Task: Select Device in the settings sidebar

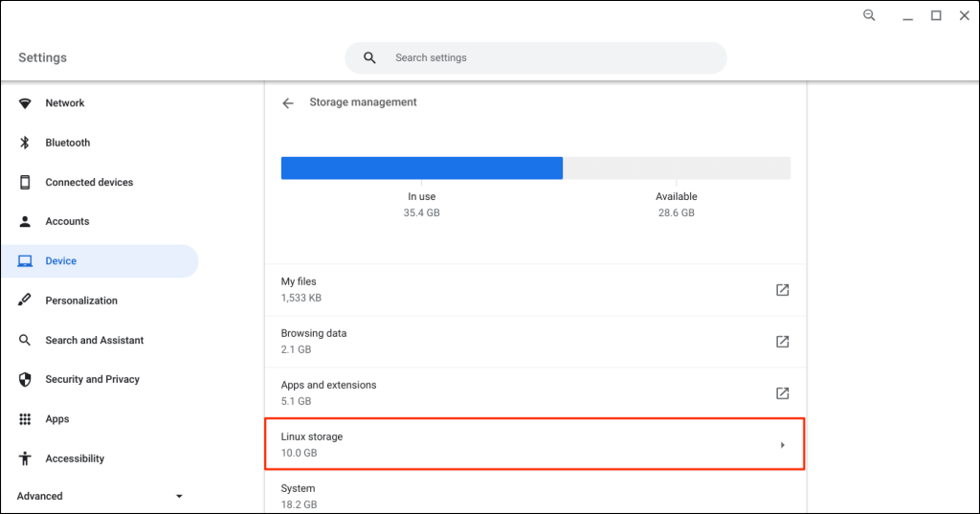Action: pos(61,261)
